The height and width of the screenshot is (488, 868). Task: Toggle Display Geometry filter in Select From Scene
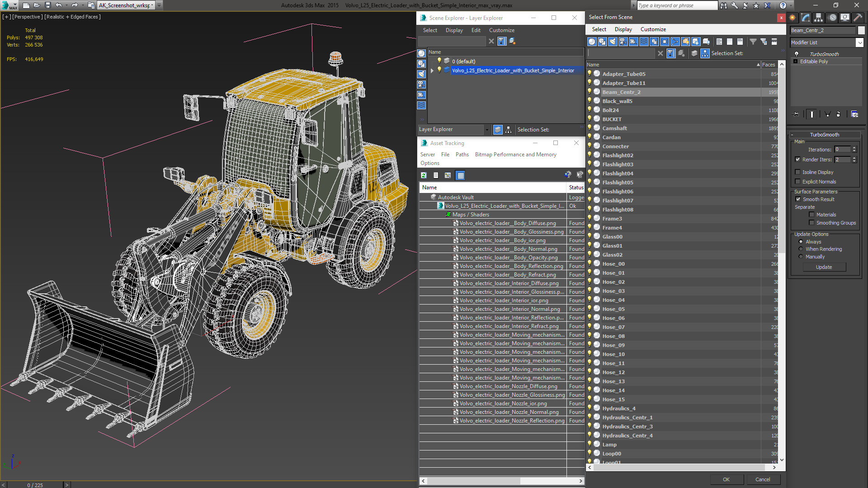coord(592,42)
